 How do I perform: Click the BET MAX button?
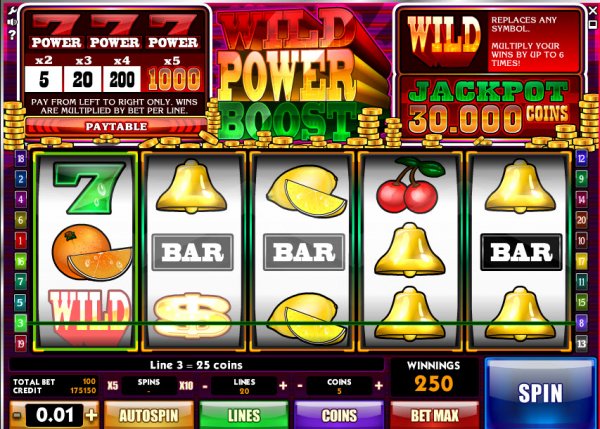point(435,415)
